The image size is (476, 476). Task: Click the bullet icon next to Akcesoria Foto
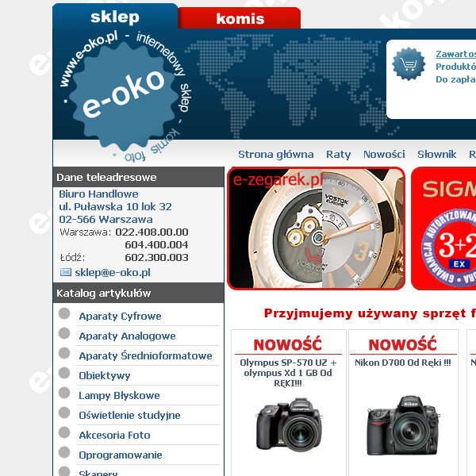click(64, 432)
